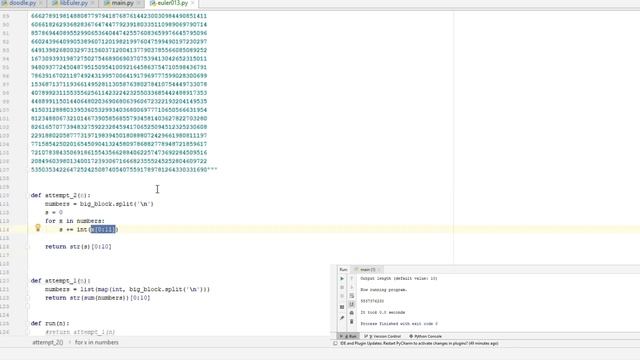
Task: Close the euler013.py tab
Action: click(x=192, y=3)
